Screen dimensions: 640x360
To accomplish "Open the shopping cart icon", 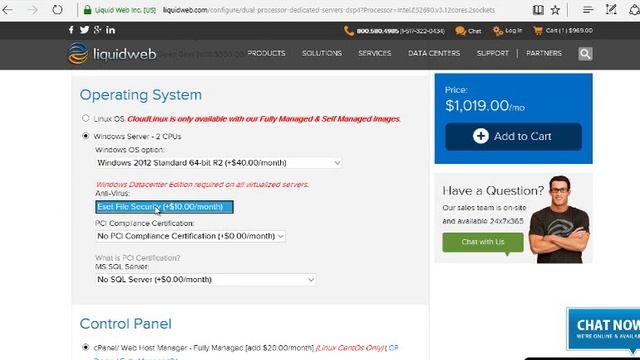I will [538, 31].
